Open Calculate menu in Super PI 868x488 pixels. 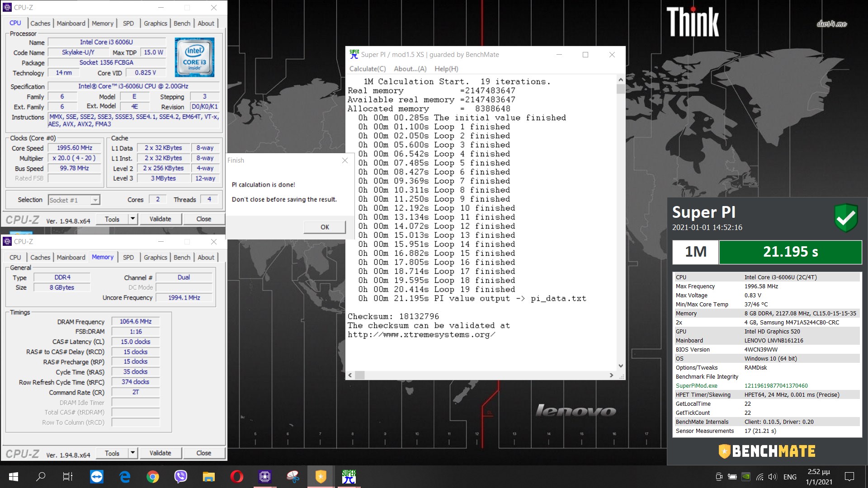pyautogui.click(x=368, y=69)
